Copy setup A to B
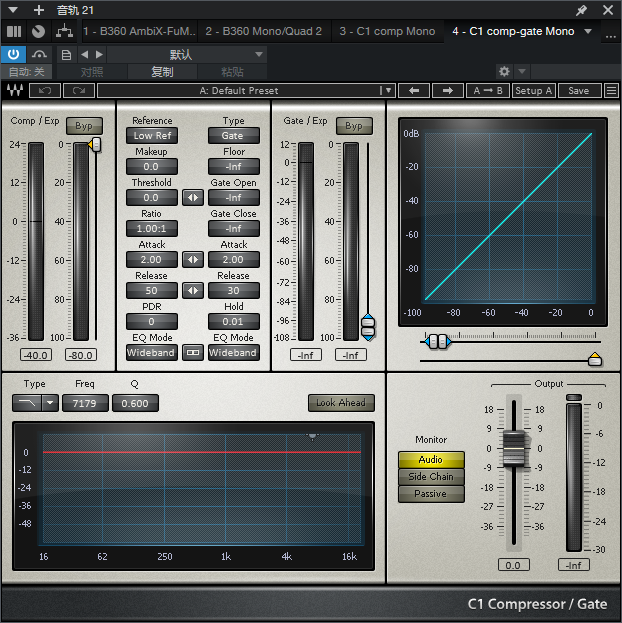The height and width of the screenshot is (623, 622). click(x=488, y=91)
